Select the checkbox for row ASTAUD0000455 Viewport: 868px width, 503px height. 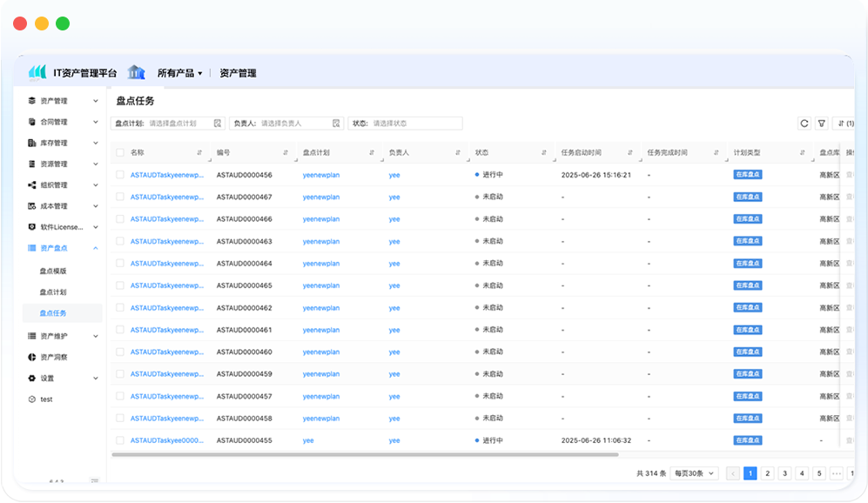point(120,440)
